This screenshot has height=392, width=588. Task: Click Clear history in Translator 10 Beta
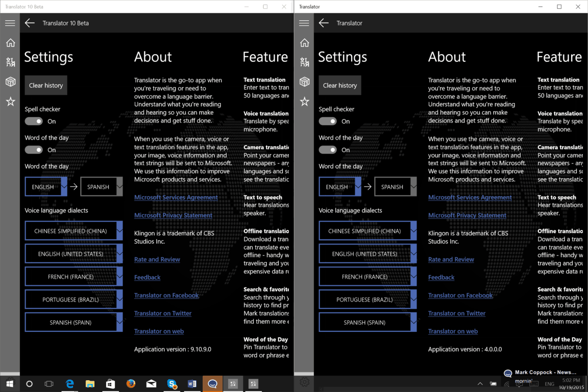point(46,85)
